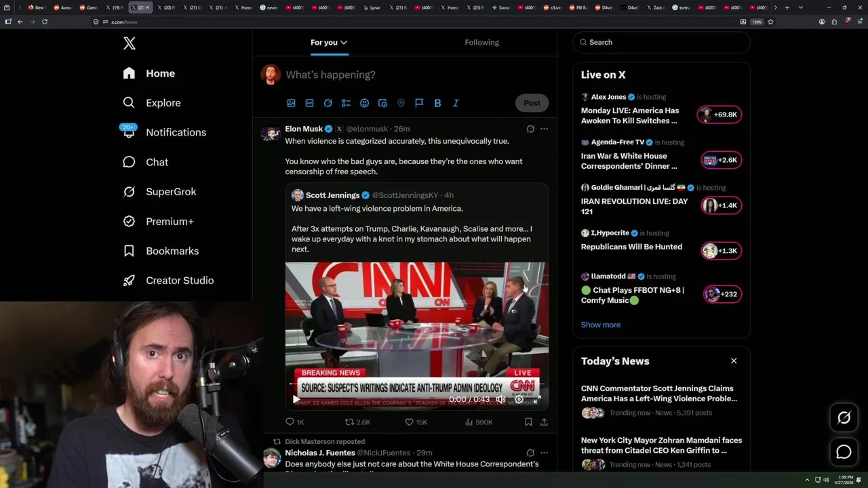Image resolution: width=868 pixels, height=488 pixels.
Task: Click Show more under Live on X
Action: tap(600, 325)
